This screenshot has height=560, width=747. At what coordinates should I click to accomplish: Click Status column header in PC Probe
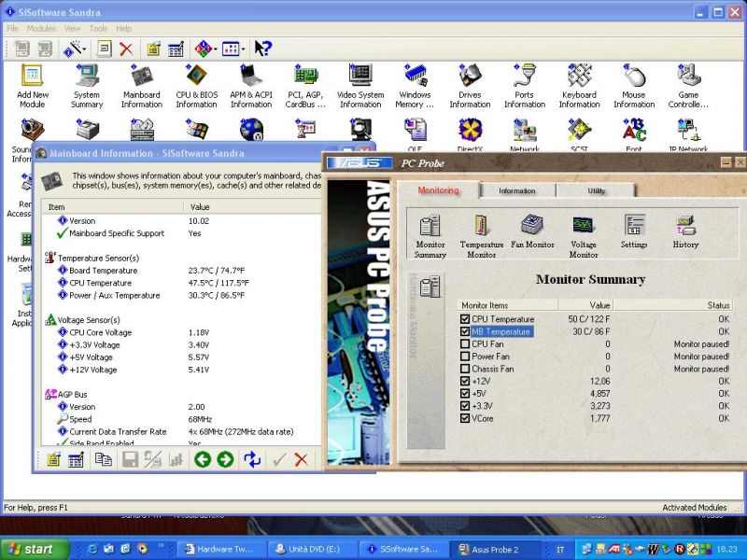point(672,305)
